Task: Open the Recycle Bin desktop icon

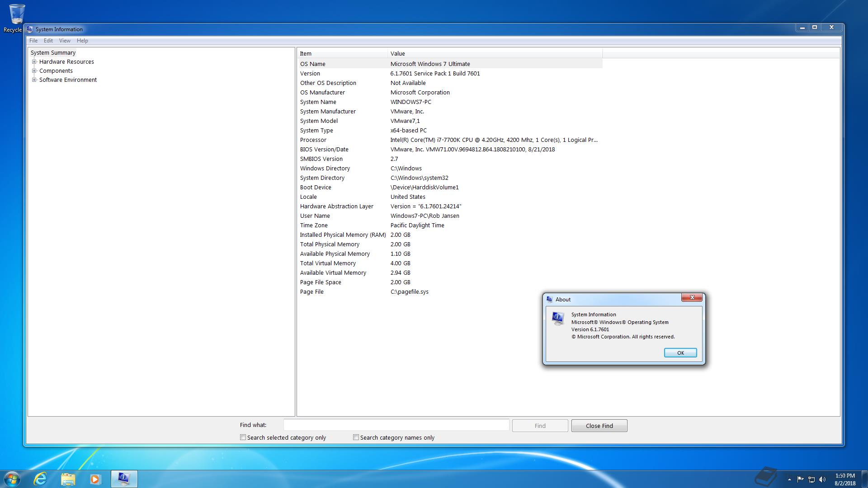Action: pyautogui.click(x=16, y=18)
